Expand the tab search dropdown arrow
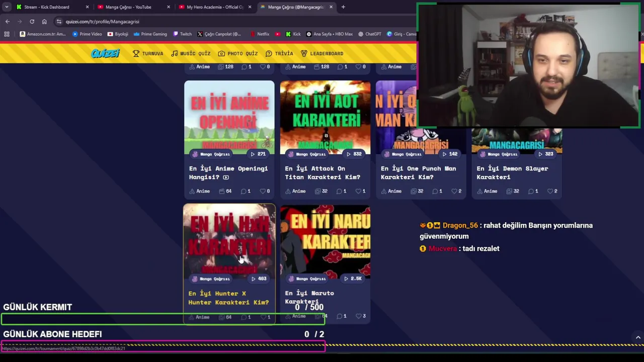644x362 pixels. click(7, 7)
